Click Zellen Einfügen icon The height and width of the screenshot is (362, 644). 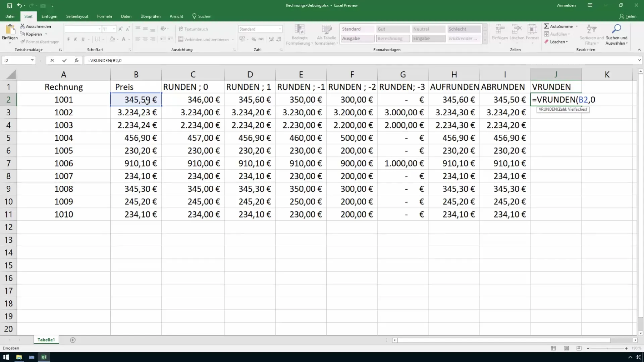500,29
